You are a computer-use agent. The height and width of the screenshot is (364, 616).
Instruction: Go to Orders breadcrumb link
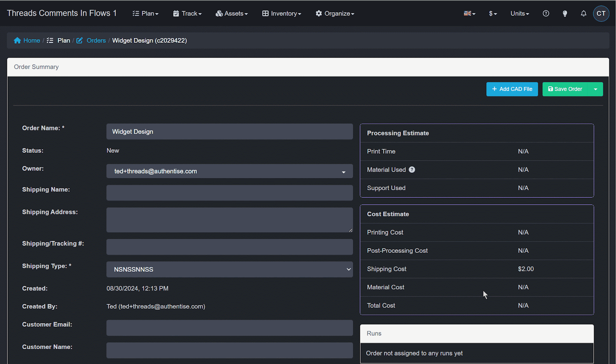tap(96, 40)
